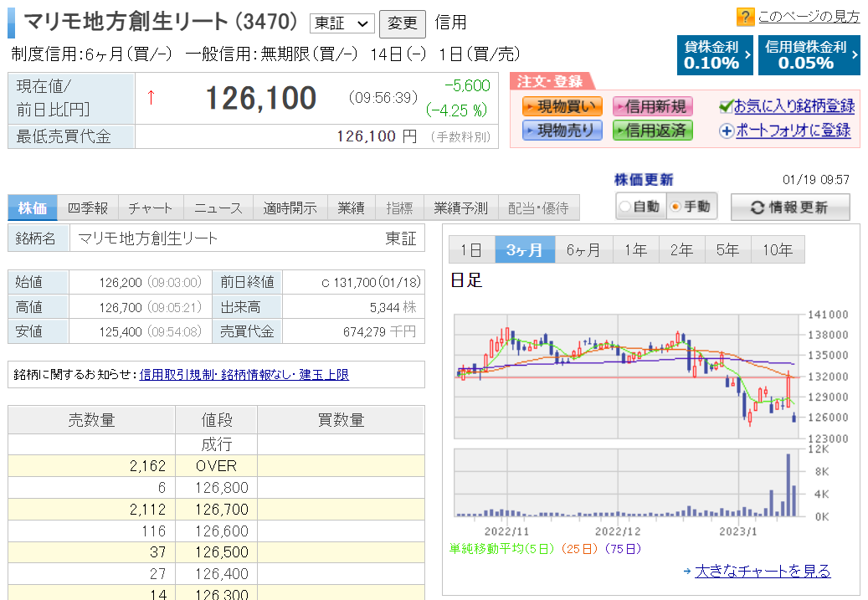Show the 5年 chart period
The image size is (868, 600).
point(727,249)
